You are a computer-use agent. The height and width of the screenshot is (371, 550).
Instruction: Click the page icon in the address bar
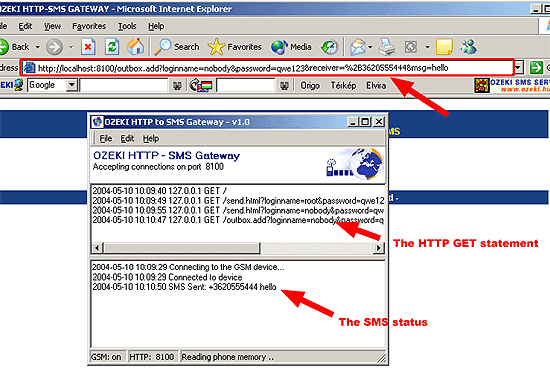(30, 68)
